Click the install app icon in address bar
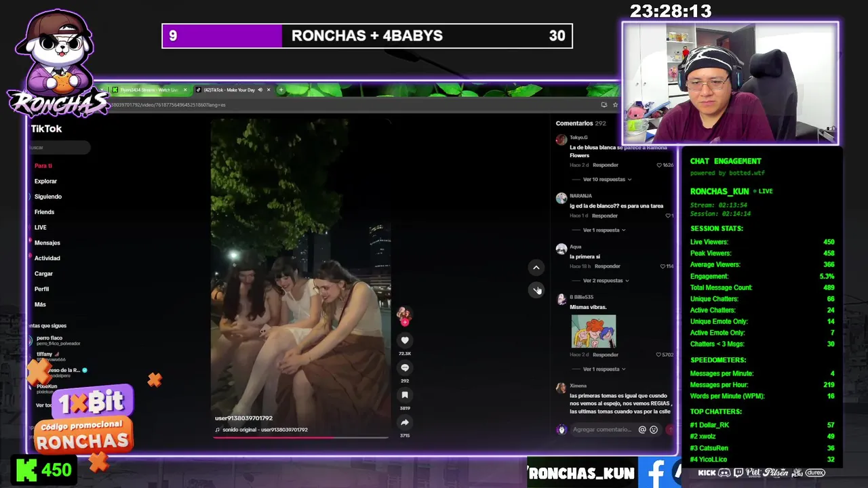This screenshot has height=488, width=868. tap(604, 105)
